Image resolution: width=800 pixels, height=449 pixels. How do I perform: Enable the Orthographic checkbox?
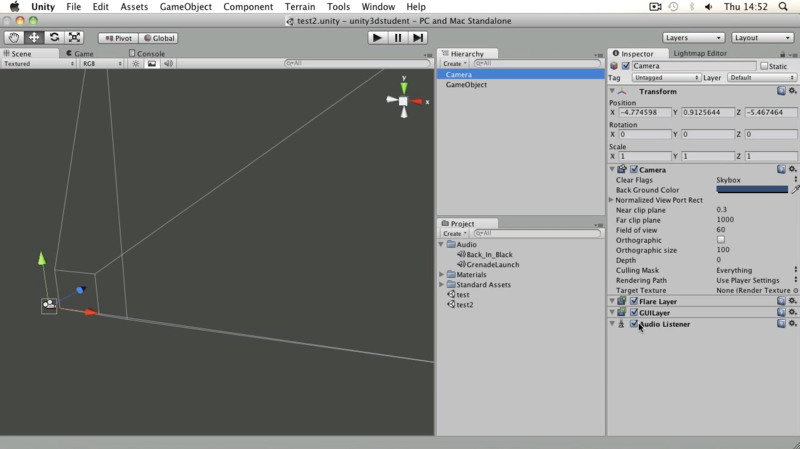(721, 240)
